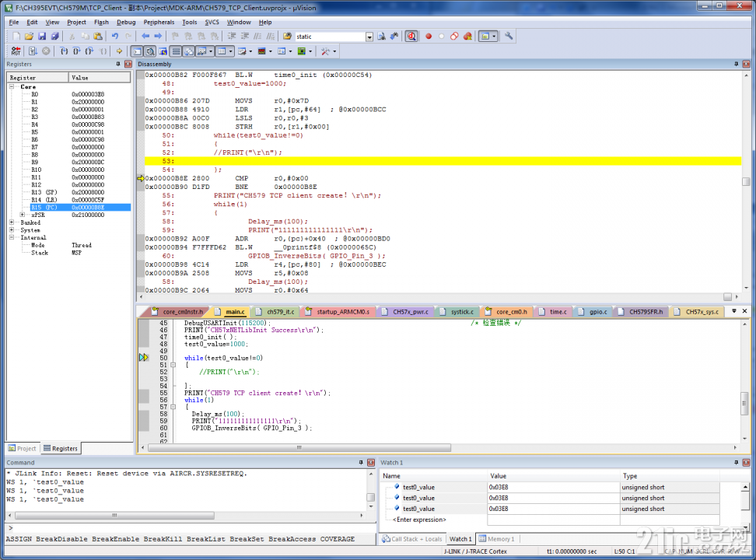Collapse code block at line 51
The height and width of the screenshot is (560, 756).
point(173,365)
